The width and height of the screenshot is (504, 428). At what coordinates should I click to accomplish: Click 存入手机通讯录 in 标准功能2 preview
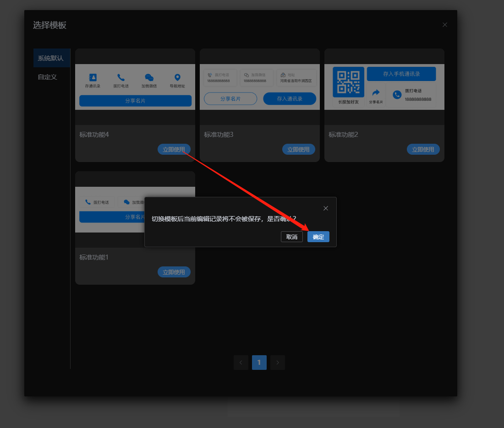pos(401,74)
